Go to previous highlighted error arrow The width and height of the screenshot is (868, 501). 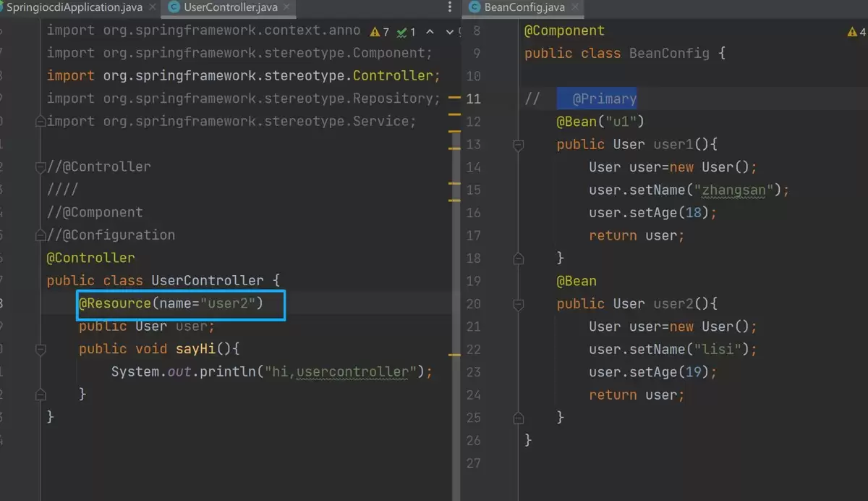430,32
